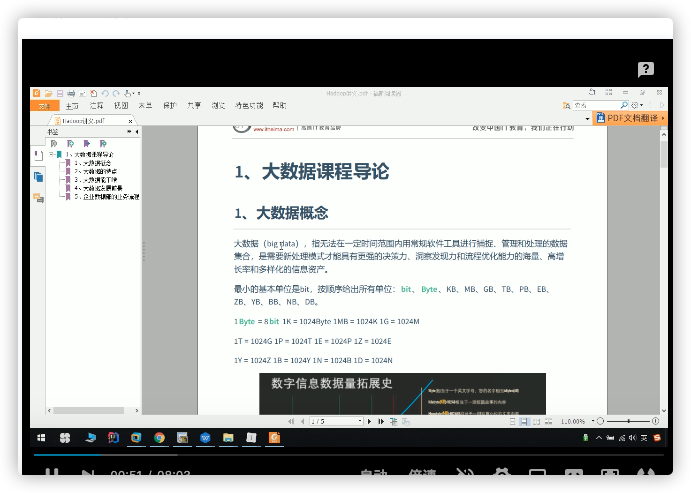Select continuous page view mode icon
The image size is (691, 493).
[x=524, y=422]
